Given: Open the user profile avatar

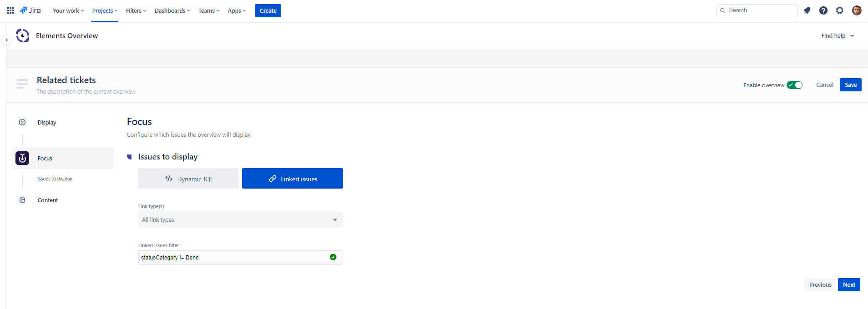Looking at the screenshot, I should (857, 10).
